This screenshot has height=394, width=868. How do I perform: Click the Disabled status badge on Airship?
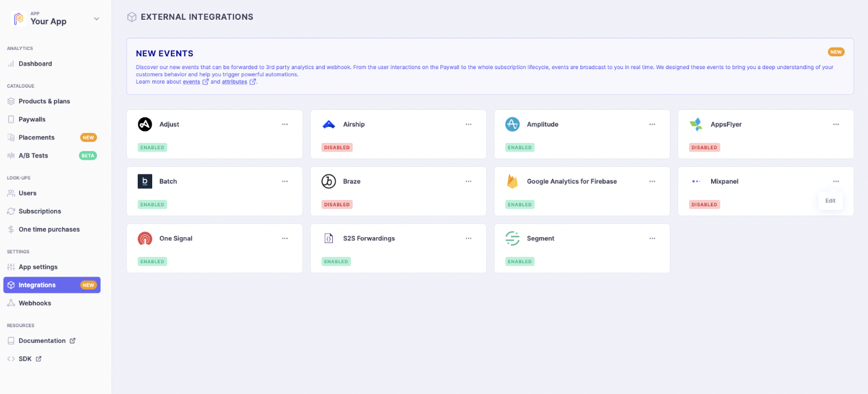[x=337, y=148]
